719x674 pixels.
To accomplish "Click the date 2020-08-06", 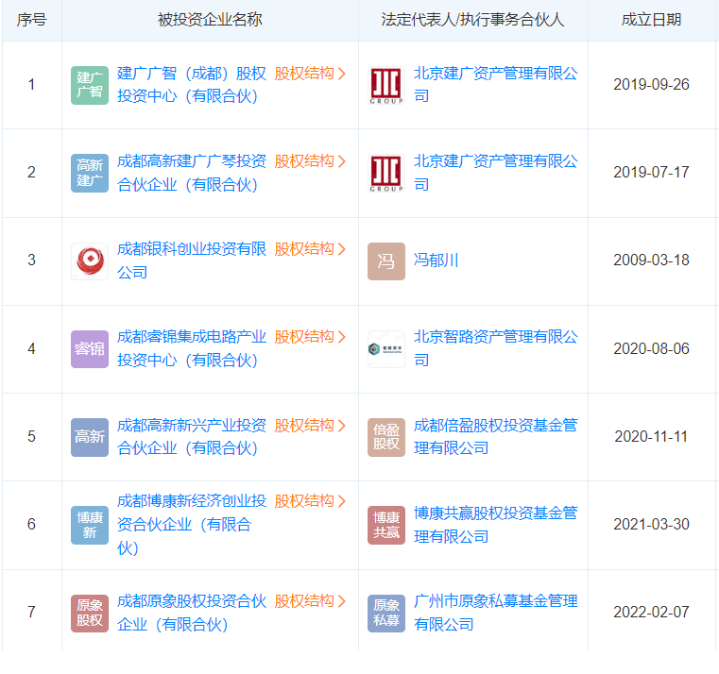I will click(651, 348).
